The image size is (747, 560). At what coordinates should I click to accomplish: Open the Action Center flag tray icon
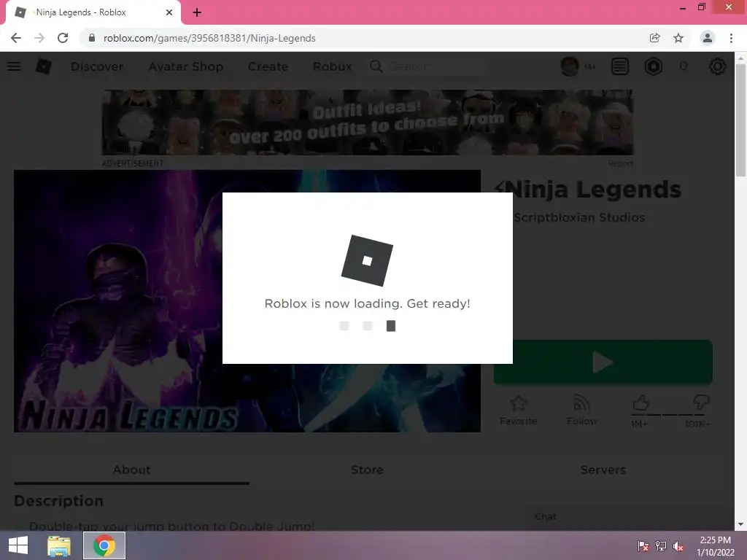(x=643, y=546)
